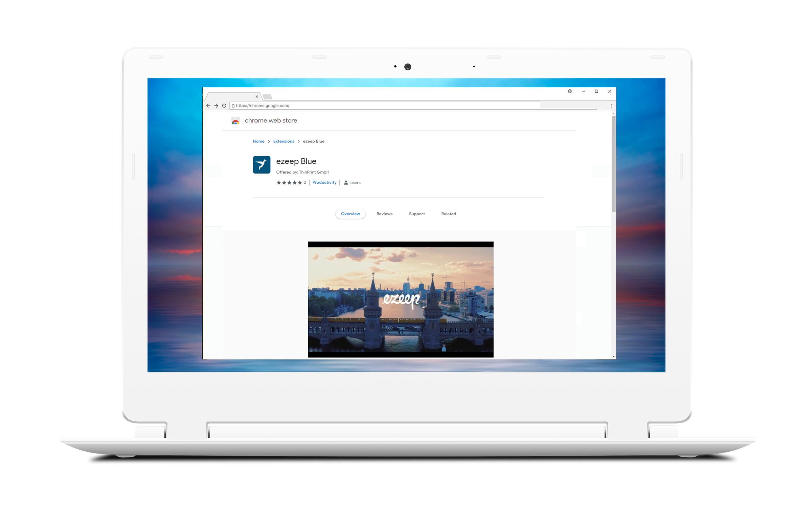812x510 pixels.
Task: Click the users person icon
Action: click(346, 182)
